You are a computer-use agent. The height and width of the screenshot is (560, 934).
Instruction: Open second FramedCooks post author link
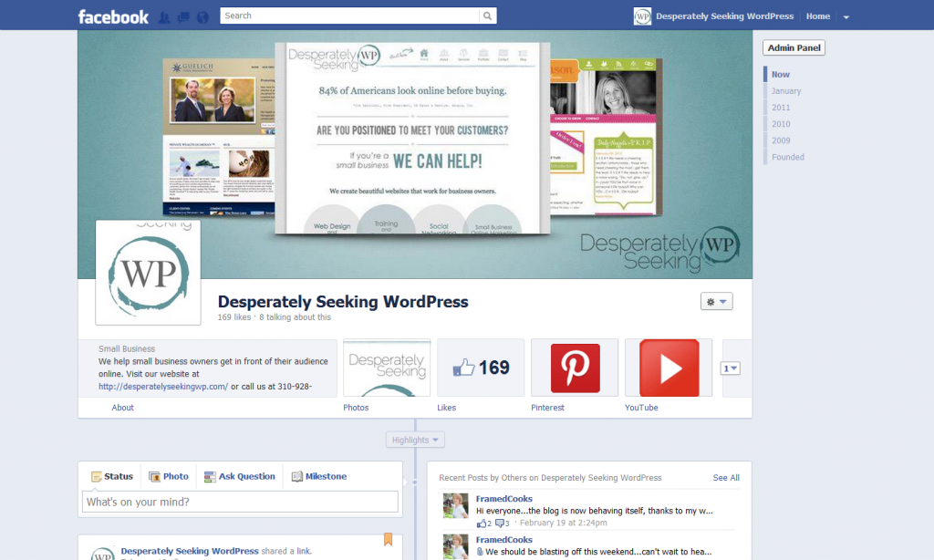pyautogui.click(x=503, y=540)
